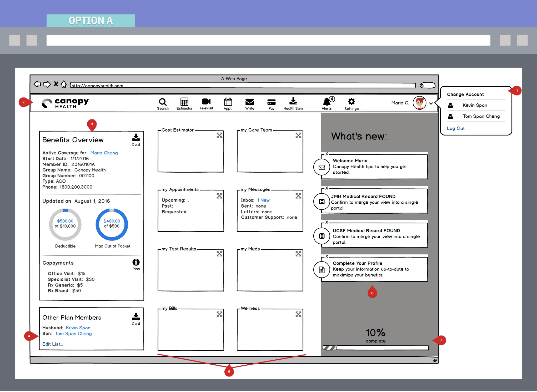
Task: Start a Televisit via camera icon
Action: [x=206, y=104]
